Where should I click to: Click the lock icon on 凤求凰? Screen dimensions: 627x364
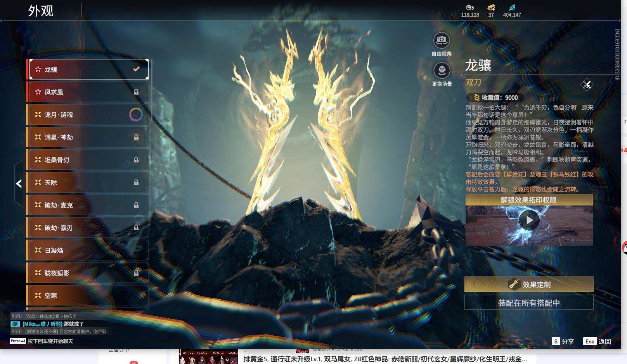tap(136, 92)
